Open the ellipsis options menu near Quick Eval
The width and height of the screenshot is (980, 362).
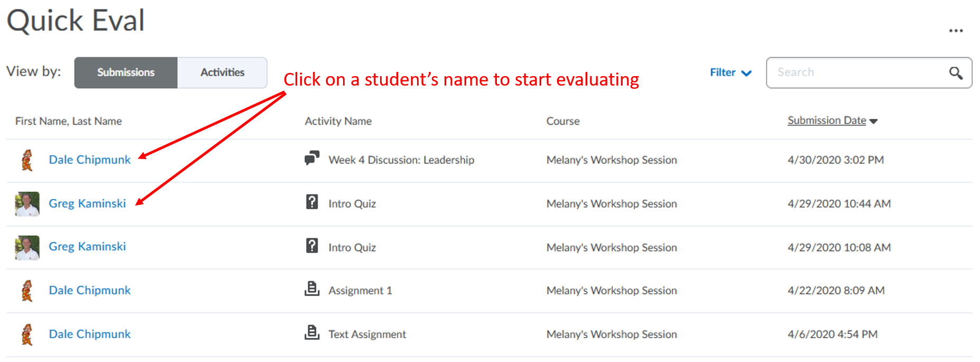[956, 30]
